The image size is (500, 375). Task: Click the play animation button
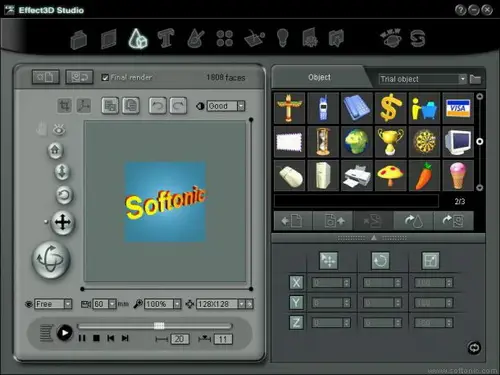click(65, 333)
